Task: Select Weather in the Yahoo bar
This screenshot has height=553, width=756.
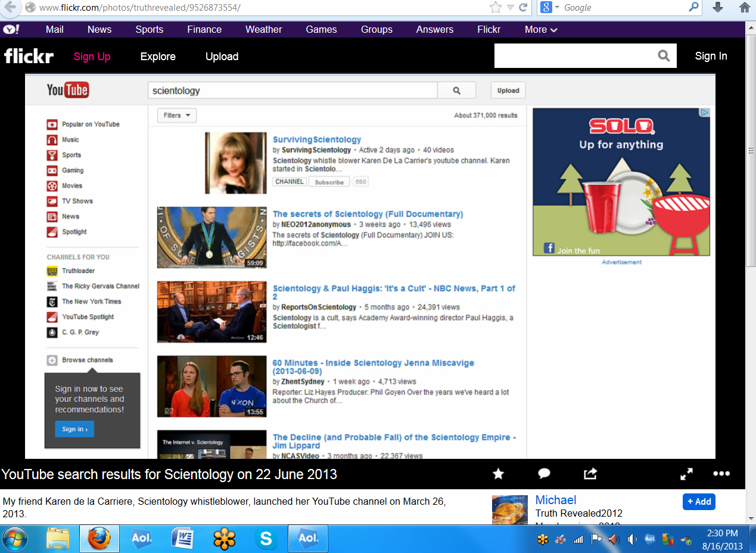Action: click(263, 29)
